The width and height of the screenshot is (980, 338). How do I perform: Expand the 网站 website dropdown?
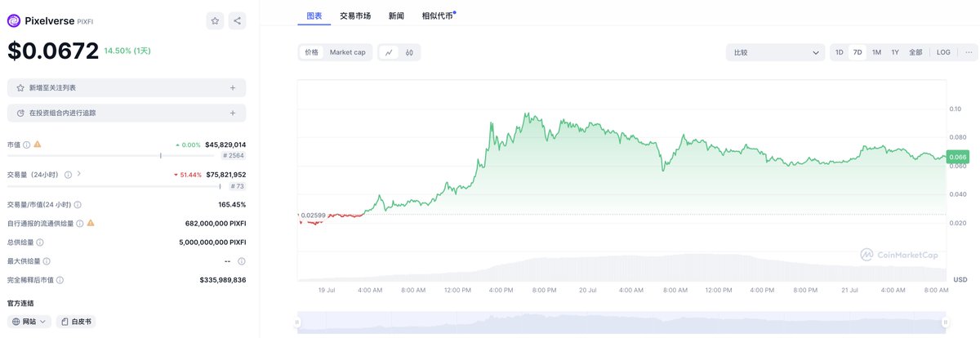point(33,322)
